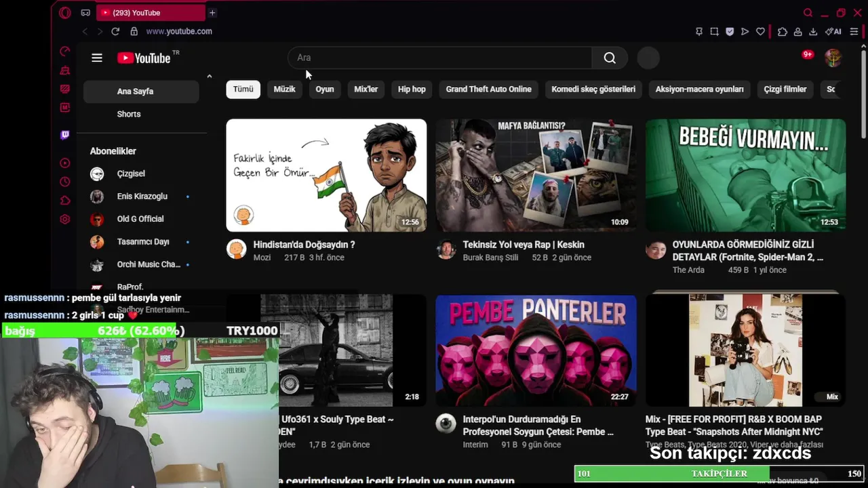Focus the Ara search field

pos(440,58)
